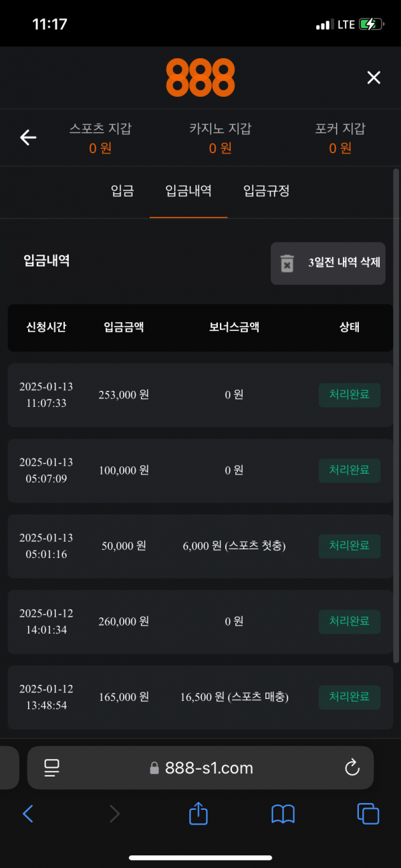The image size is (401, 868).
Task: Open the 입금규정 tab
Action: click(x=266, y=191)
